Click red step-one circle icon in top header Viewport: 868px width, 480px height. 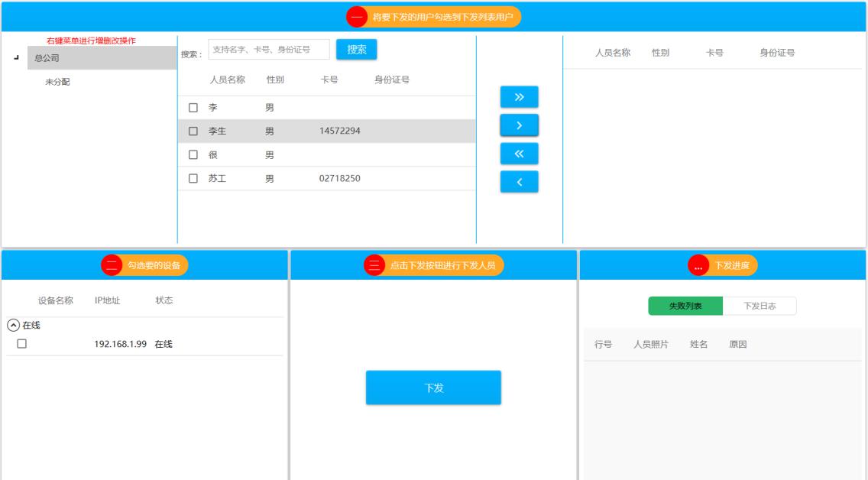[357, 16]
